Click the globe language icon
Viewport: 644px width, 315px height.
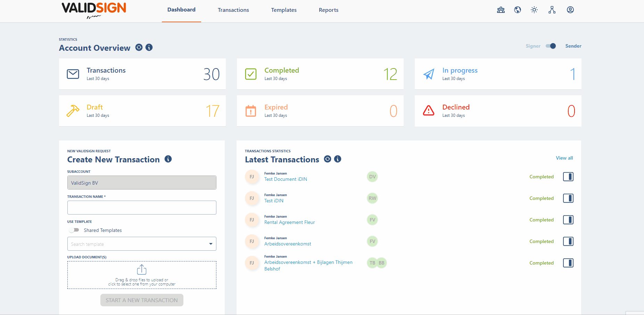(x=517, y=10)
